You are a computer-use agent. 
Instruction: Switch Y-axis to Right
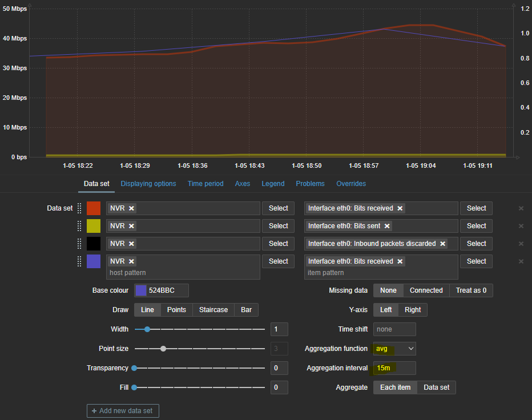tap(412, 310)
